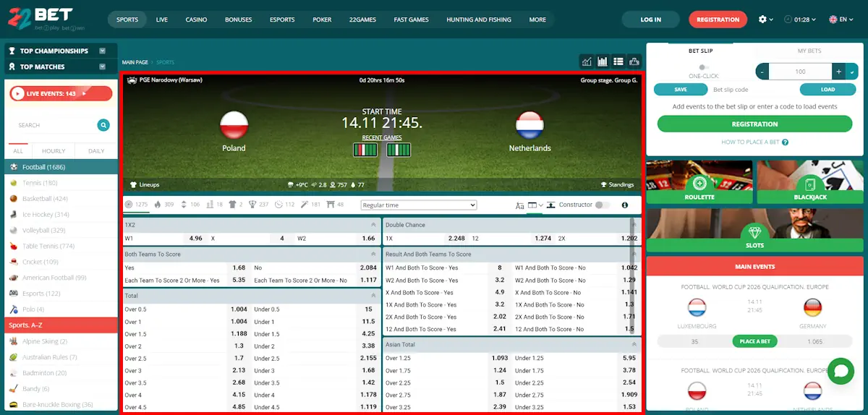Click the red Registration button in header

click(x=718, y=20)
